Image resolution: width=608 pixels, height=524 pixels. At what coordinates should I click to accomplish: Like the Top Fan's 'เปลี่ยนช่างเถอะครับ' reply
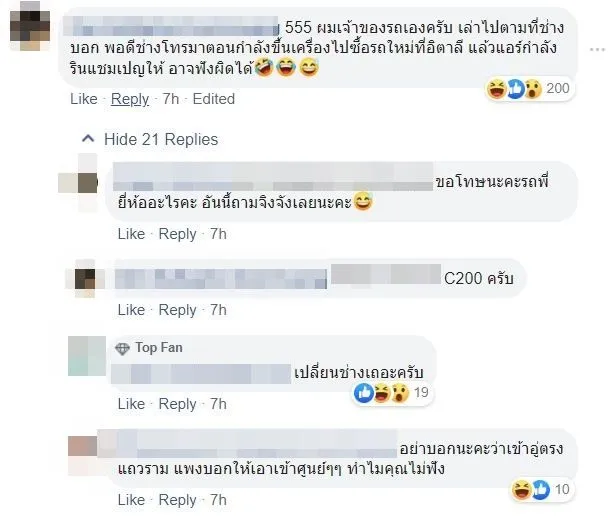131,404
